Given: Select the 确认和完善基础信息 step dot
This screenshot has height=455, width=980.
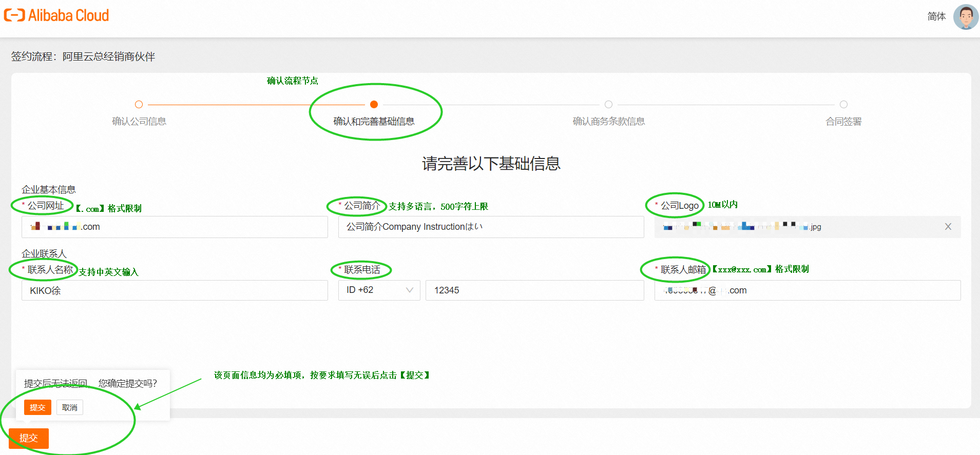Looking at the screenshot, I should pos(374,105).
